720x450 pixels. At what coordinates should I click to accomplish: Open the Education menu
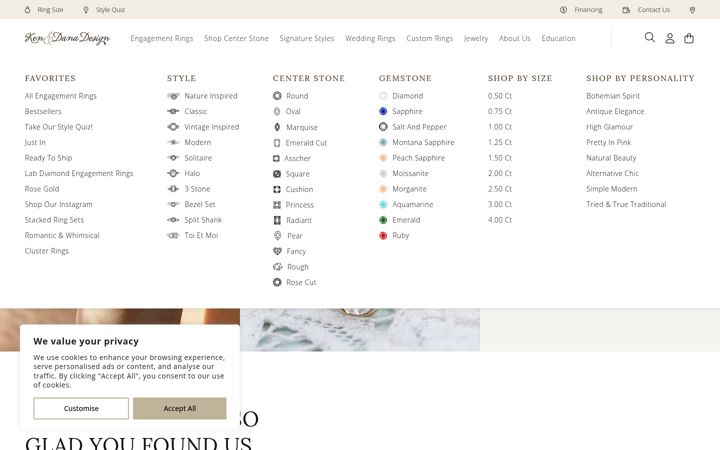tap(558, 39)
